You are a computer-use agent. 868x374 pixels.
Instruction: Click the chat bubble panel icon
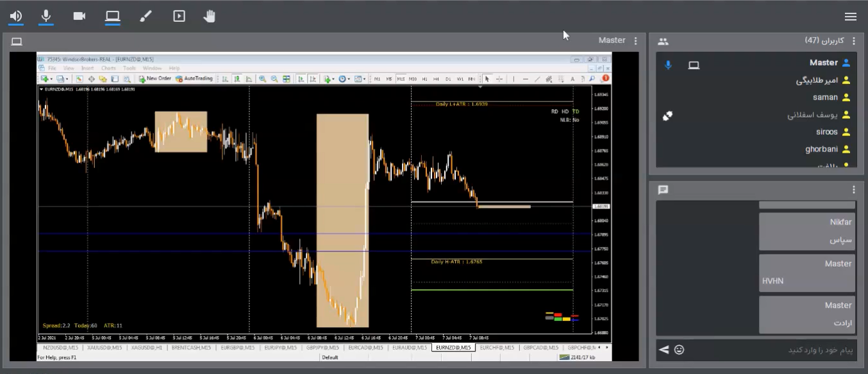coord(663,190)
